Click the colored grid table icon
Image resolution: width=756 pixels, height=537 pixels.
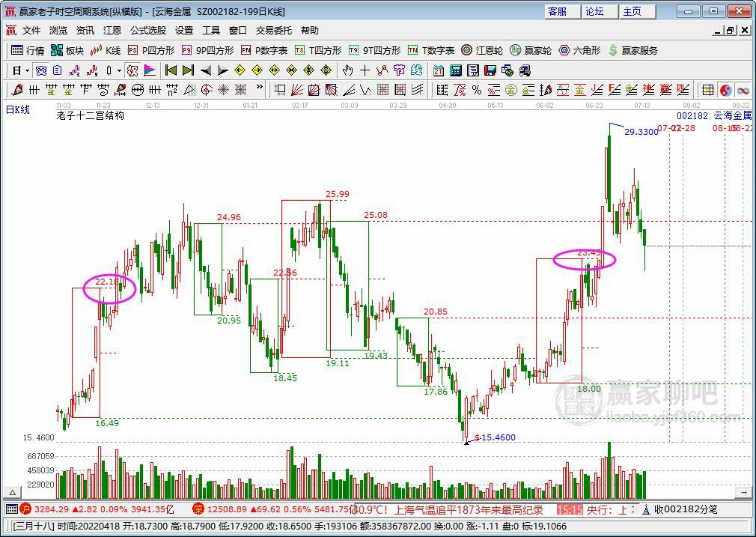708,90
